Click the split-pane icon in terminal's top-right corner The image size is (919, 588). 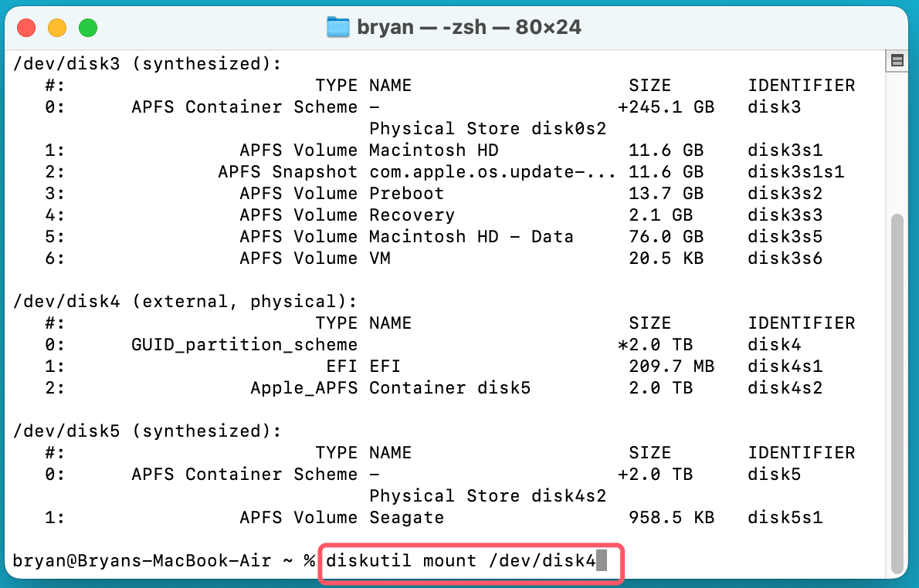(897, 60)
